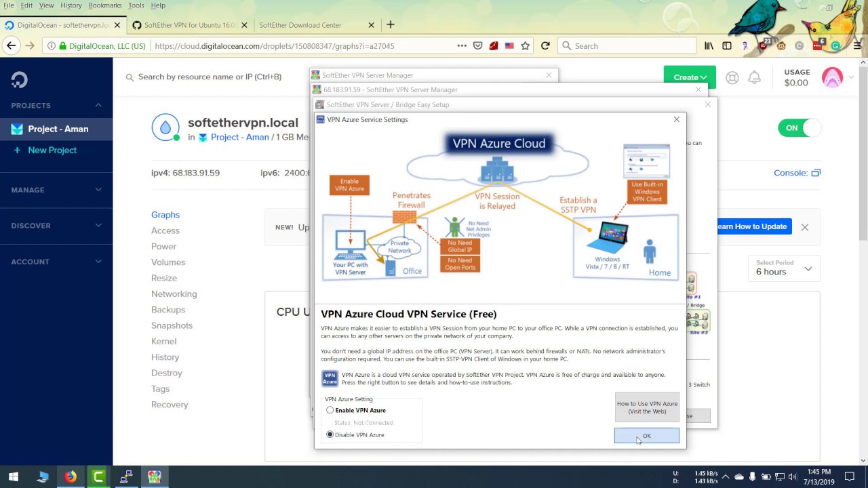Open Firefox History menu
Viewport: 868px width, 488px height.
(x=71, y=5)
